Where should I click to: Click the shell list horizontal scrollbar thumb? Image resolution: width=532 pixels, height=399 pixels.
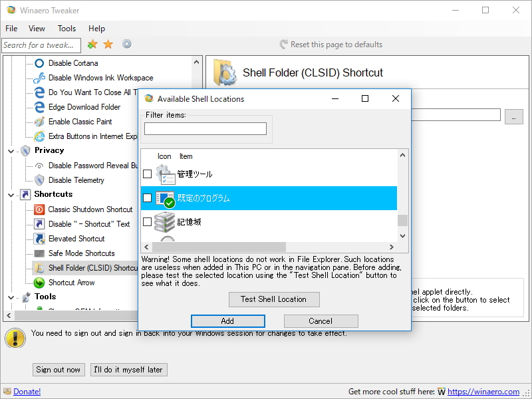pyautogui.click(x=219, y=247)
